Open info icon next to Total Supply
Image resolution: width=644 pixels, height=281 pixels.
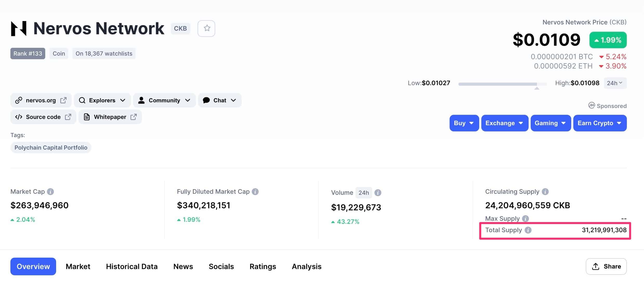[528, 230]
